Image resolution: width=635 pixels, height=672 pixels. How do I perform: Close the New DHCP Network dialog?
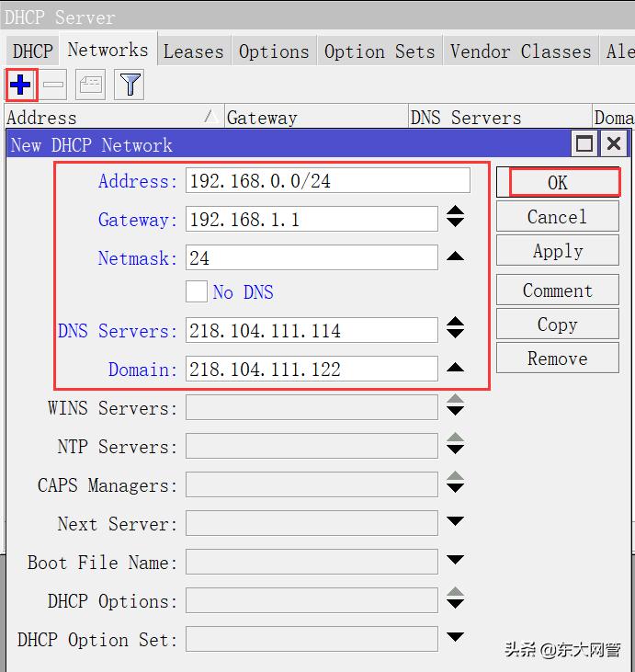(x=614, y=143)
